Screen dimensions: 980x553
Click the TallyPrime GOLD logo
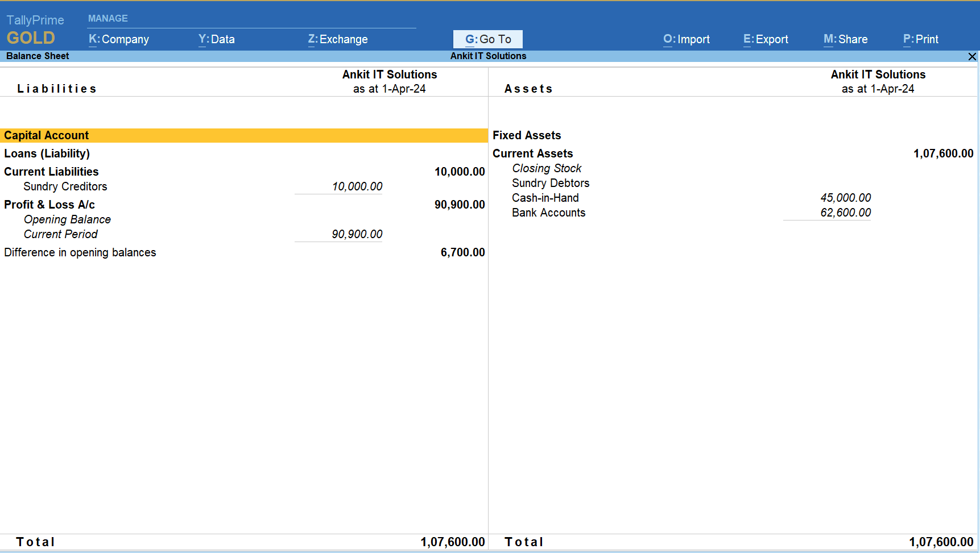coord(35,30)
